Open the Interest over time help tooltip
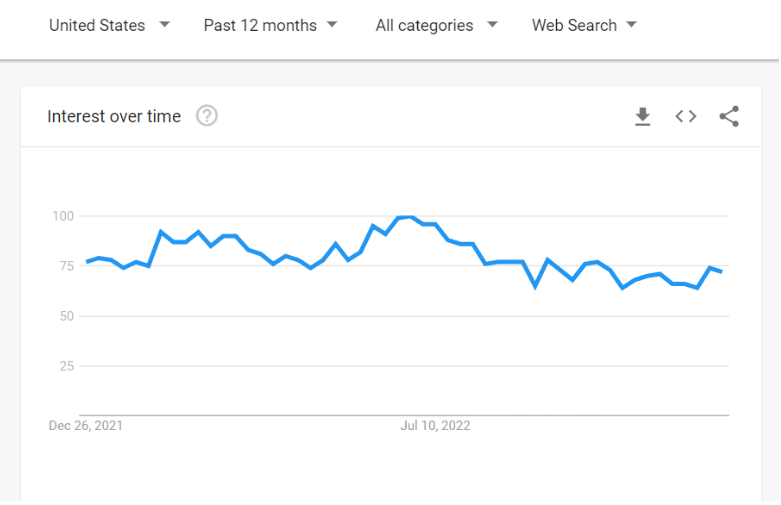This screenshot has height=505, width=781. click(207, 116)
